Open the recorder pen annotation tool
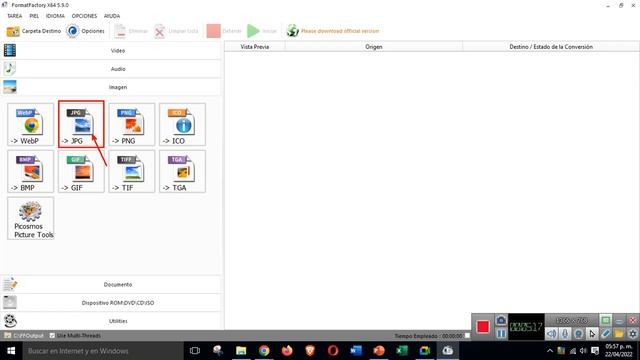The height and width of the screenshot is (360, 640). pos(606,334)
